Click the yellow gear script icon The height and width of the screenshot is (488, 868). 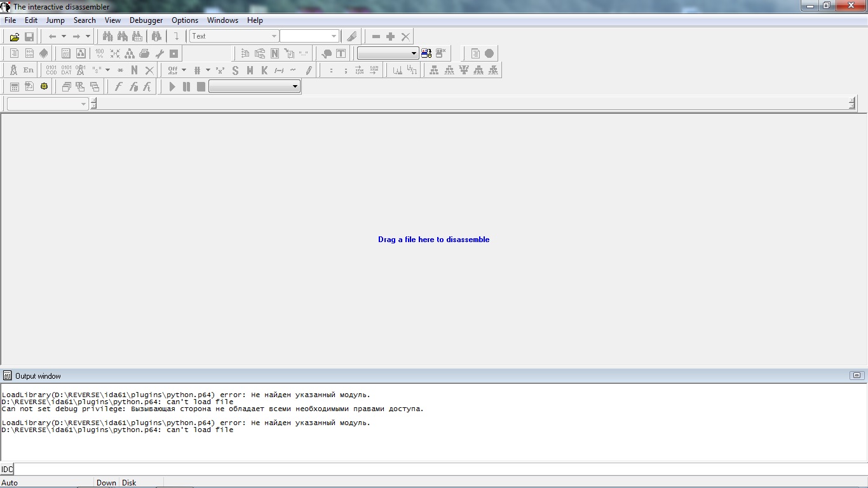tap(44, 86)
